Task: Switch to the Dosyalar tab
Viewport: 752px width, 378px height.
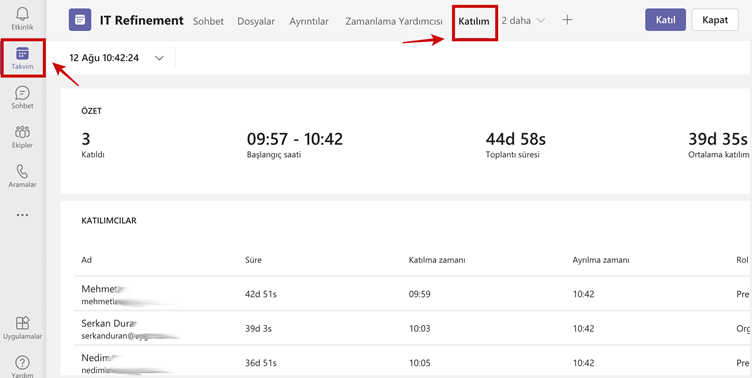Action: [x=256, y=21]
